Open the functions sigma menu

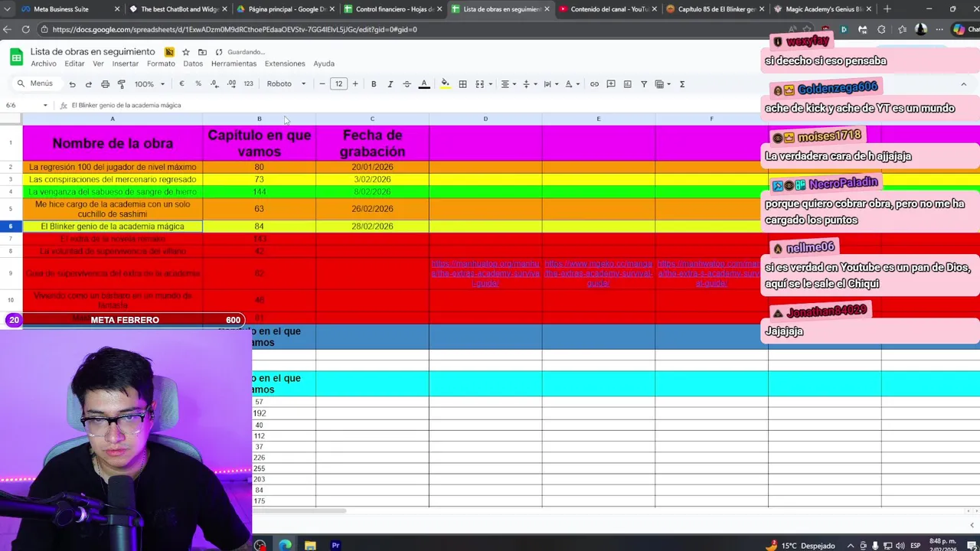point(682,84)
